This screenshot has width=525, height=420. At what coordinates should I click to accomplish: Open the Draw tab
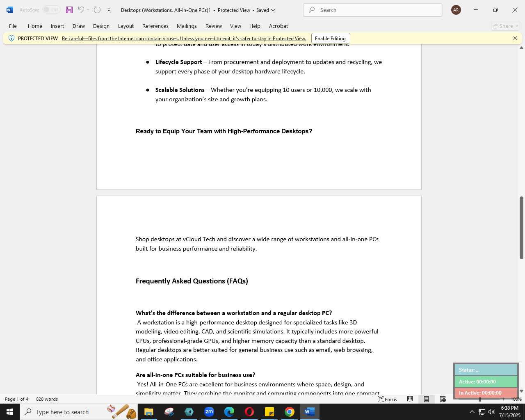pos(79,26)
